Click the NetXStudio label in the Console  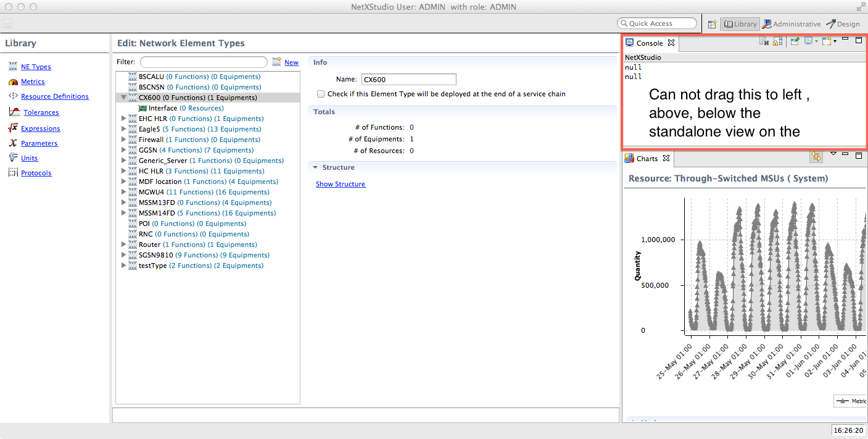[643, 57]
